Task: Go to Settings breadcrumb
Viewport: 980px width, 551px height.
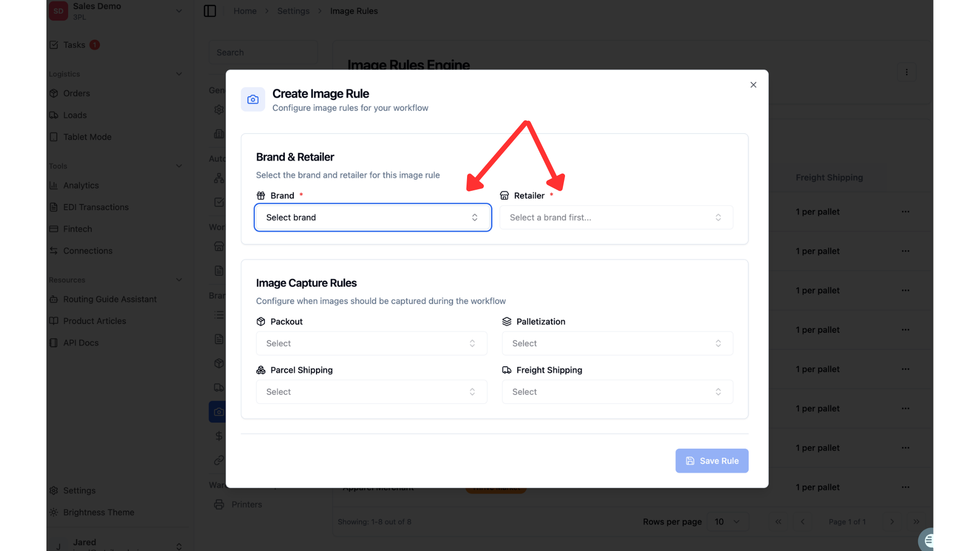Action: pyautogui.click(x=293, y=11)
